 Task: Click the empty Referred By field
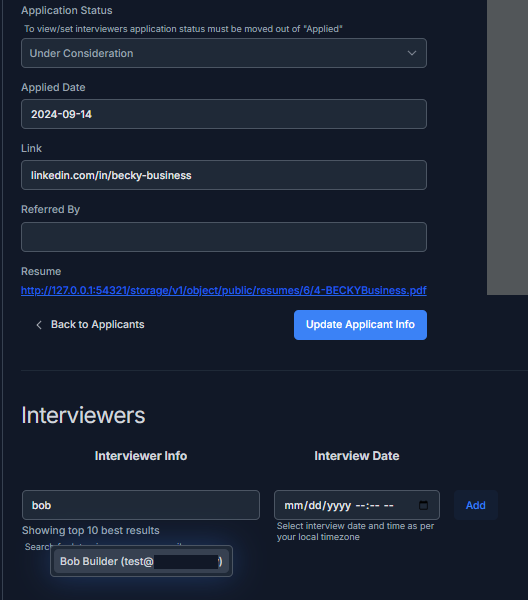coord(224,237)
